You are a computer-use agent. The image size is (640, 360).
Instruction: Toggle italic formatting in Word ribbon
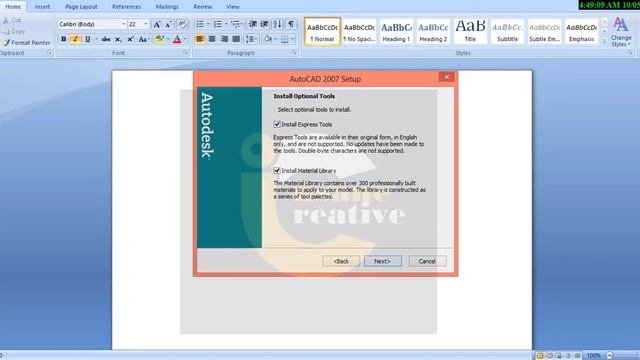(75, 39)
